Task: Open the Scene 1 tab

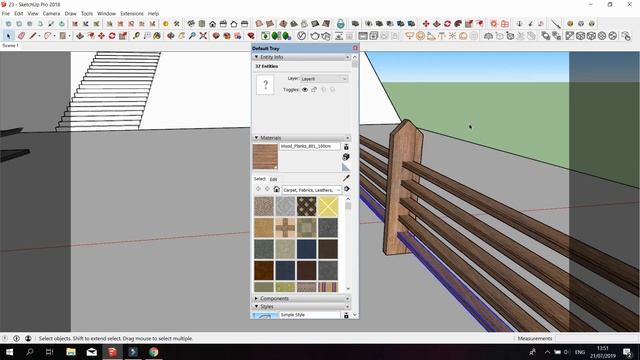Action: [10, 45]
